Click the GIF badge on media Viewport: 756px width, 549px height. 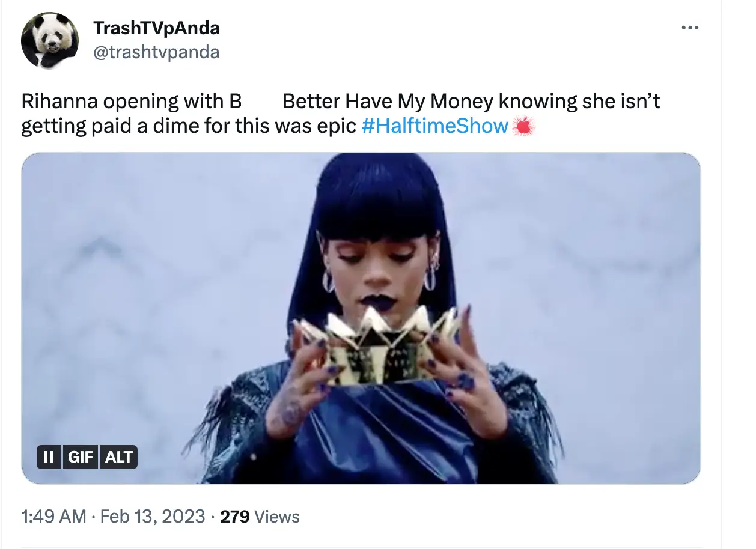[x=81, y=457]
